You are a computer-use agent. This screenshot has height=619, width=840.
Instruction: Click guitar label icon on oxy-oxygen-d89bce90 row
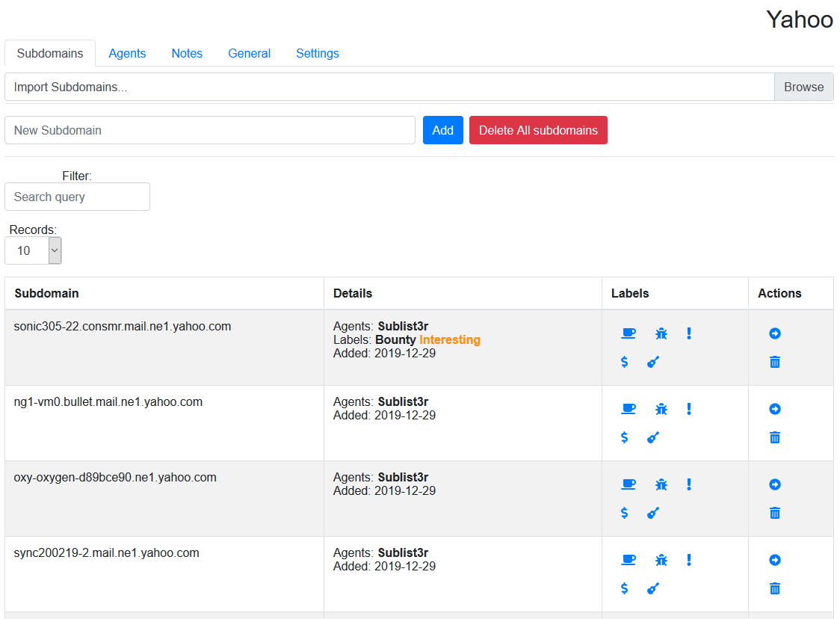[x=653, y=513]
